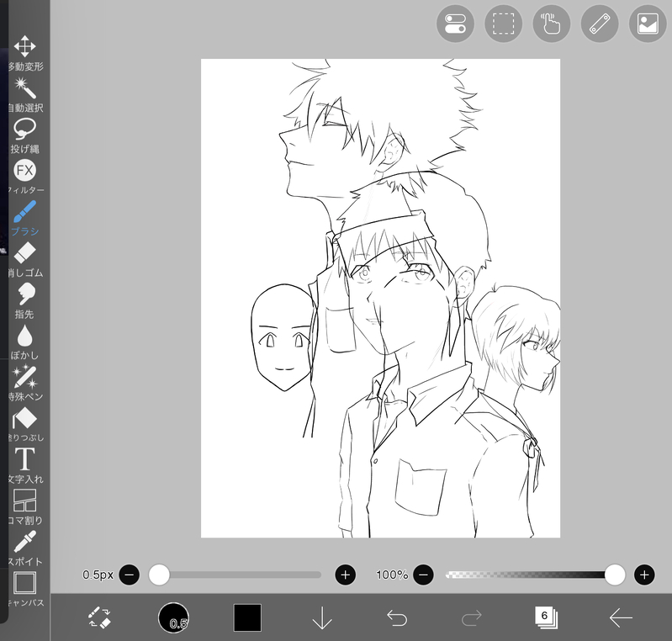Open the selection area dashed-square menu
The image size is (672, 641).
[503, 24]
